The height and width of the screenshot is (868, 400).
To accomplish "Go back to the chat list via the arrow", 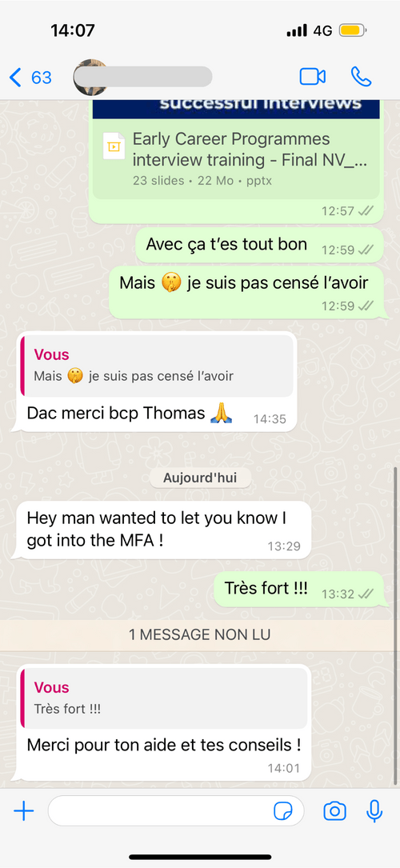I will 15,78.
